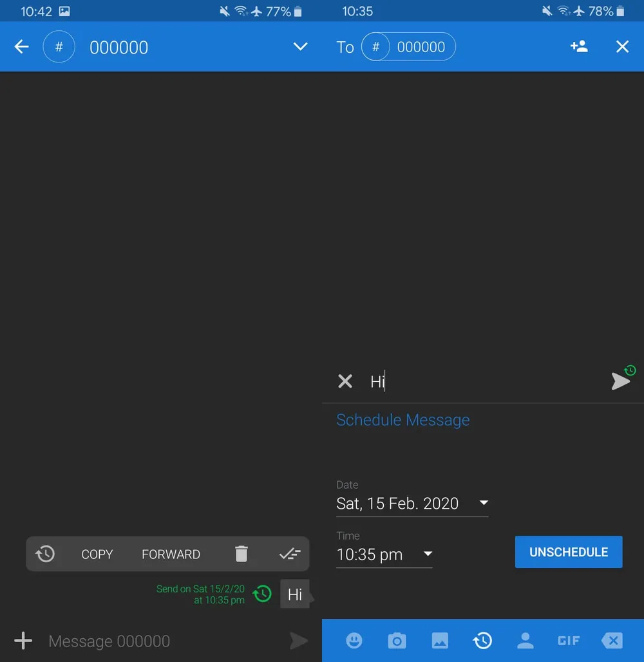Screen dimensions: 644x662
Task: Focus the Hi message text field
Action: [486, 382]
